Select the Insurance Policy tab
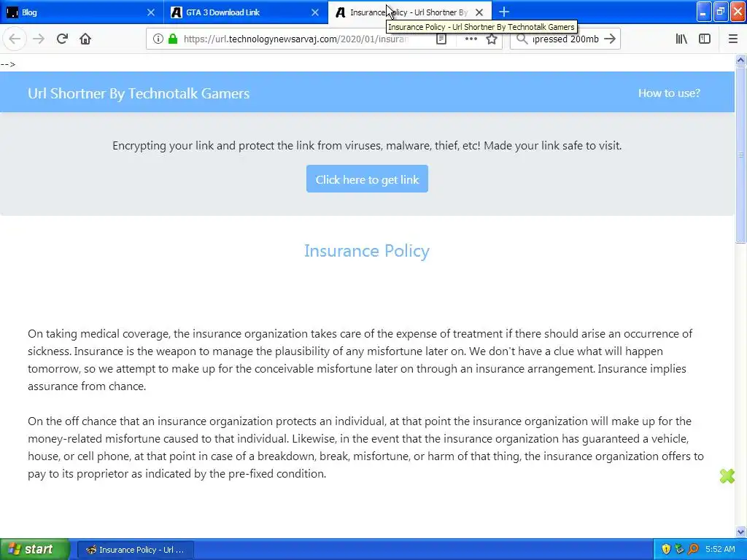The image size is (747, 560). pyautogui.click(x=410, y=12)
